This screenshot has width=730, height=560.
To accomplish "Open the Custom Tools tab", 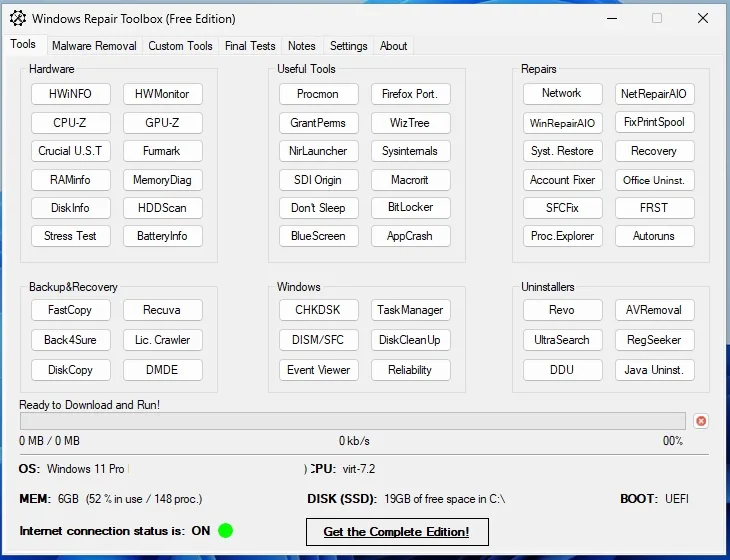I will coord(180,46).
